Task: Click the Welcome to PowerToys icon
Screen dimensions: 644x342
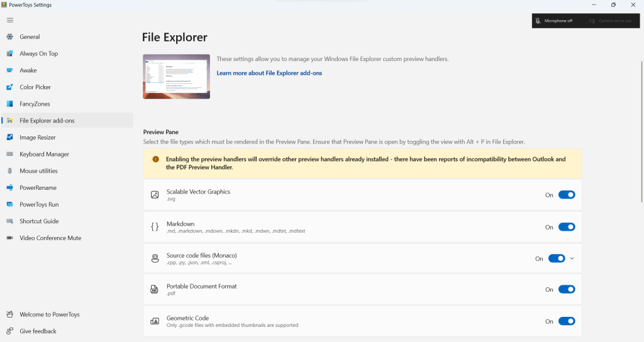Action: click(x=10, y=314)
